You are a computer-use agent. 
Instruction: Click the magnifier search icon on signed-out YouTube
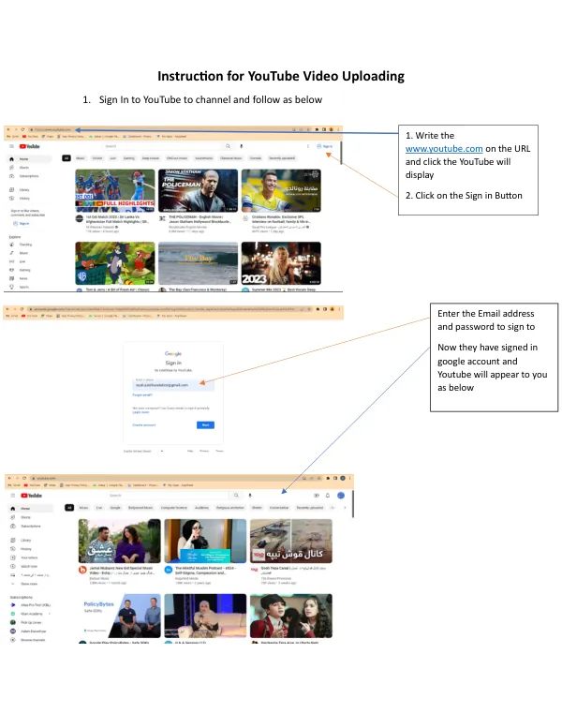[x=228, y=146]
